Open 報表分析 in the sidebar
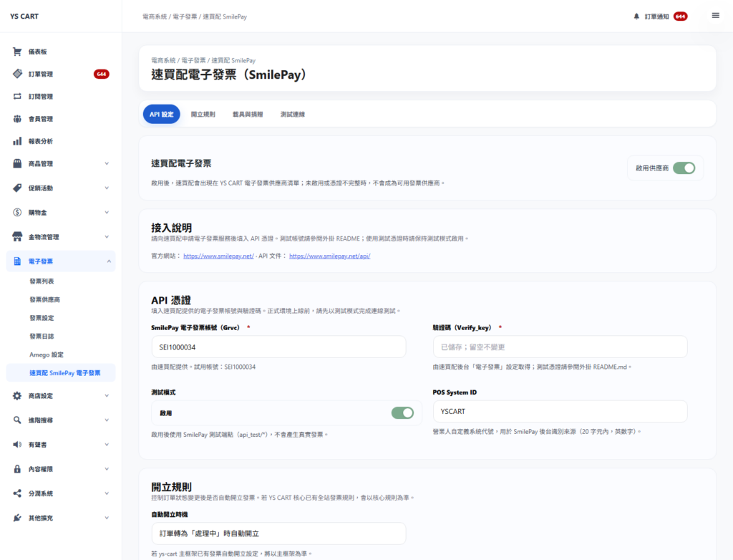The image size is (733, 560). click(41, 141)
